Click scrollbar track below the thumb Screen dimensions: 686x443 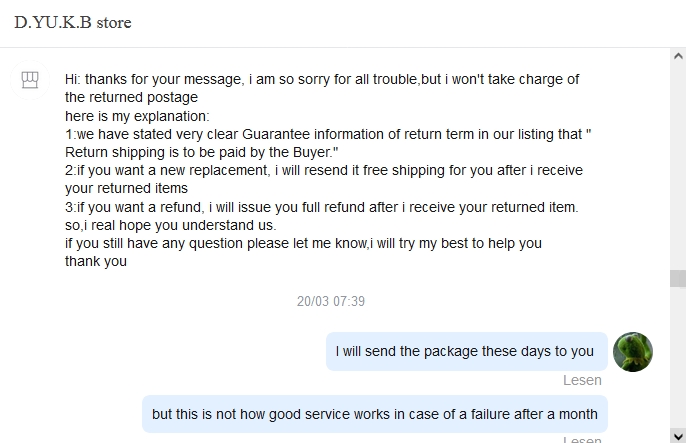pos(678,360)
